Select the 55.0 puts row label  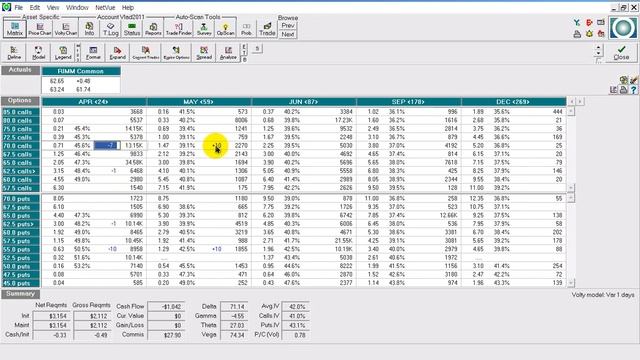tap(20, 249)
